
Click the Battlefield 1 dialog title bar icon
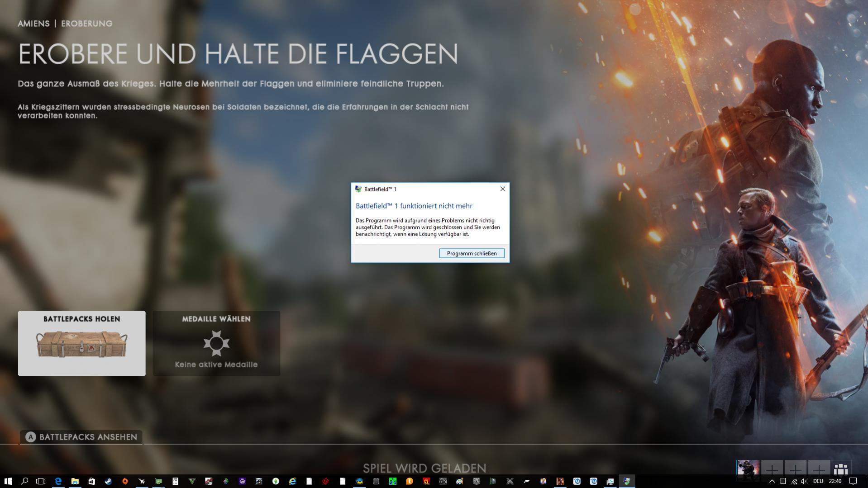point(358,189)
